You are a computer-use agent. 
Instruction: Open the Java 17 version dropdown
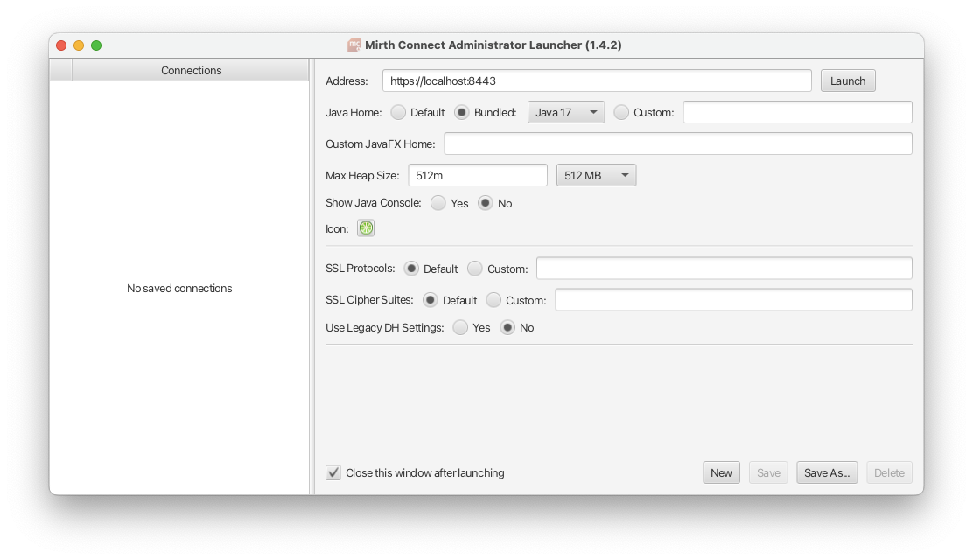[x=565, y=112]
